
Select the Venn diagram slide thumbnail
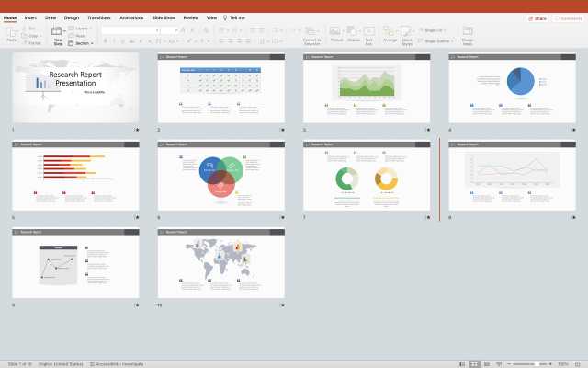(220, 177)
